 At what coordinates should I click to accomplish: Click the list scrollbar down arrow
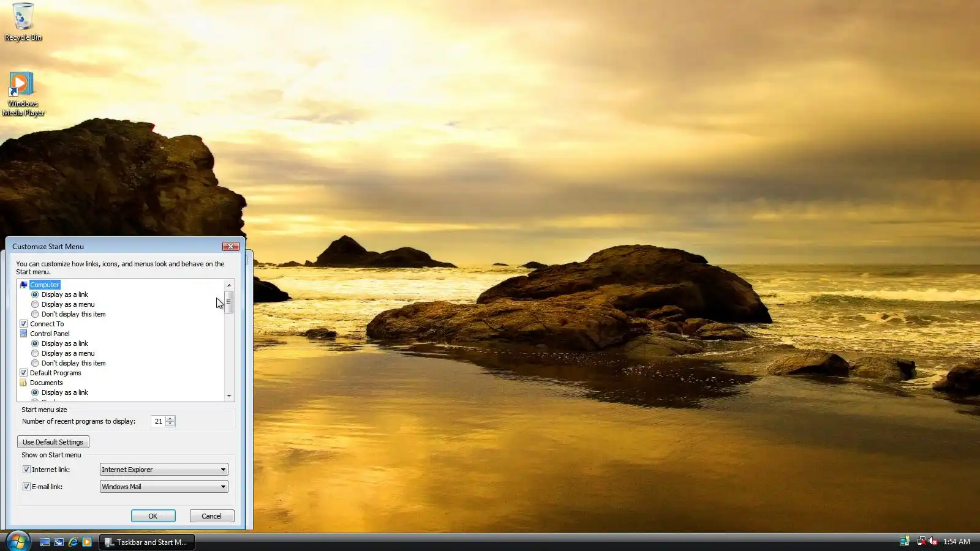(229, 396)
